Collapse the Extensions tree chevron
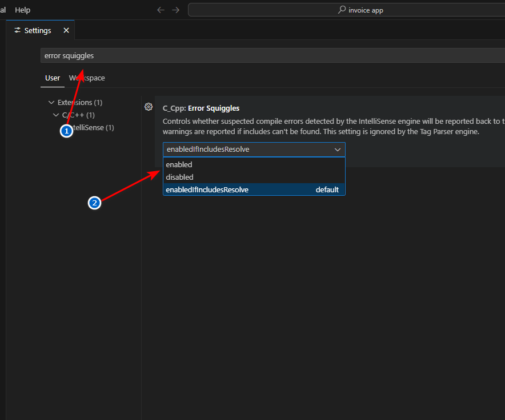Image resolution: width=505 pixels, height=420 pixels. 51,103
